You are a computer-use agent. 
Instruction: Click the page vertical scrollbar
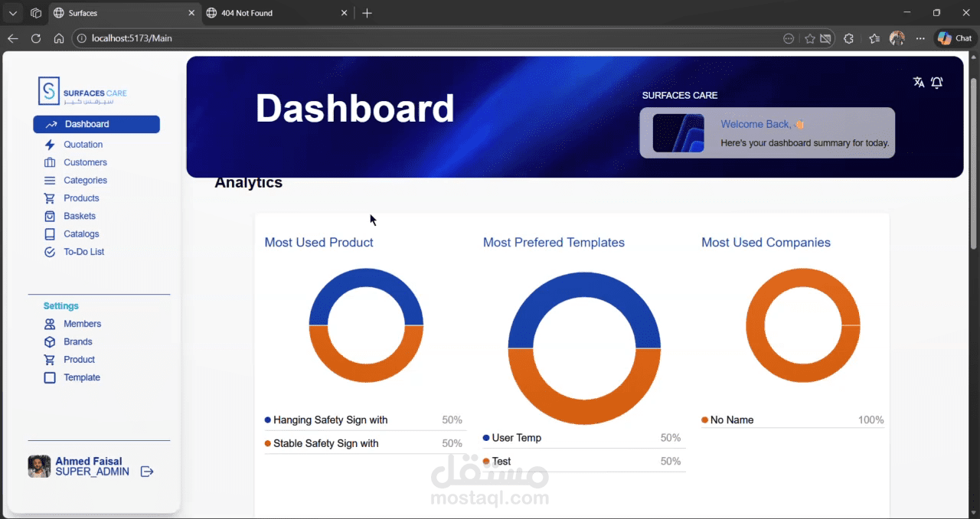[x=974, y=163]
